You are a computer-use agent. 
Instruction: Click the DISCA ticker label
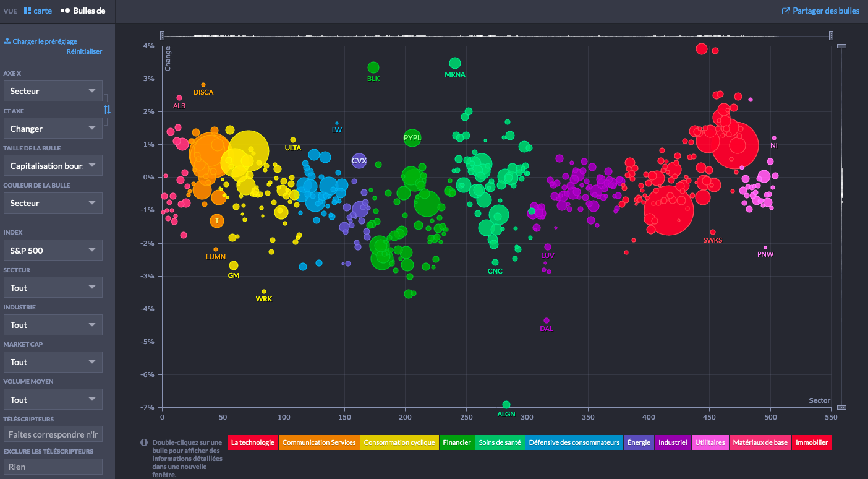tap(203, 92)
